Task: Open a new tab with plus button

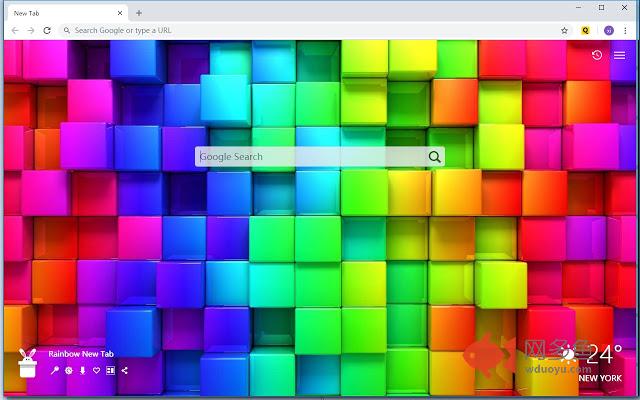Action: pyautogui.click(x=139, y=13)
